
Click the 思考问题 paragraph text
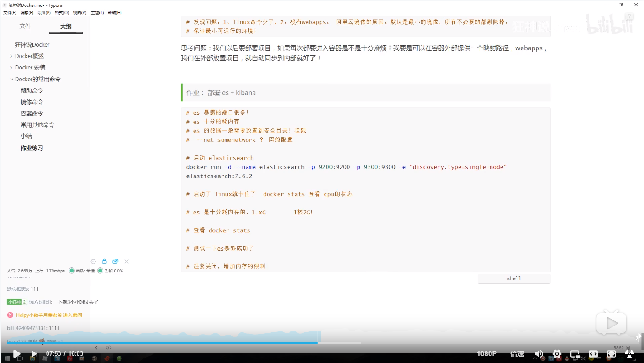[x=365, y=53]
